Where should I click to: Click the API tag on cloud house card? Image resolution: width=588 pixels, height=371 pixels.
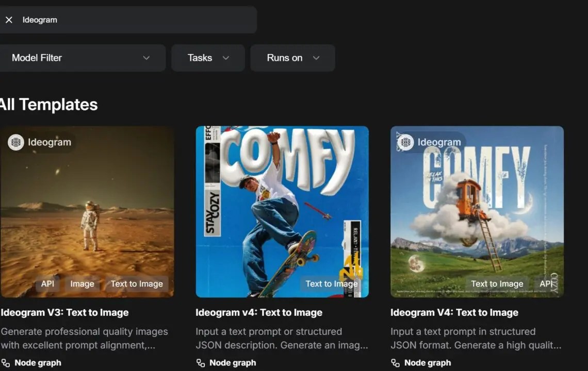[x=546, y=284]
